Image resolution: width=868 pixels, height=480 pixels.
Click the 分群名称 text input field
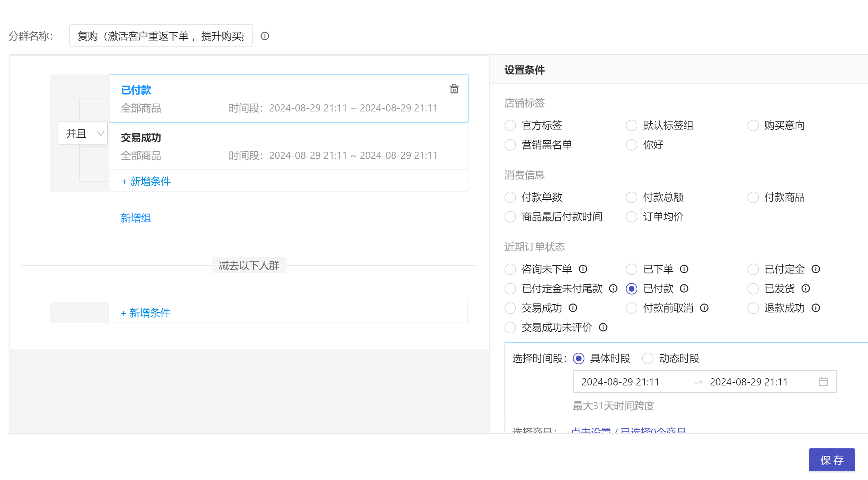point(161,36)
